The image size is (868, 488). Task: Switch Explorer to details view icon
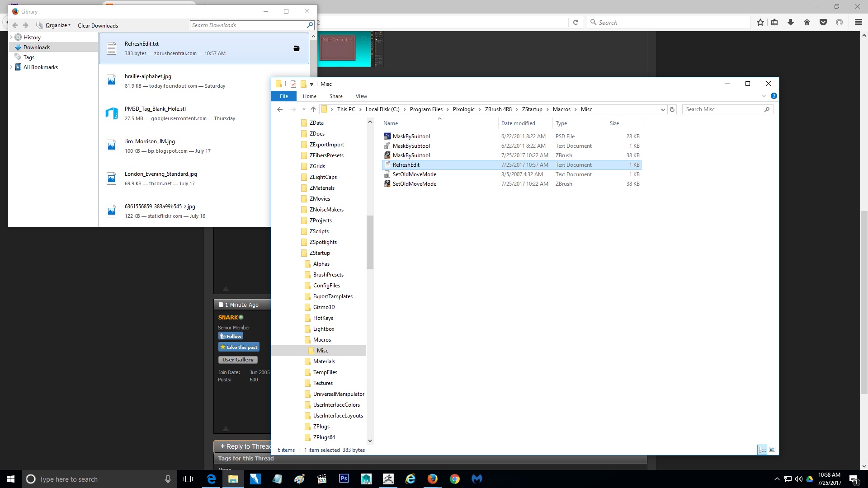tap(762, 450)
